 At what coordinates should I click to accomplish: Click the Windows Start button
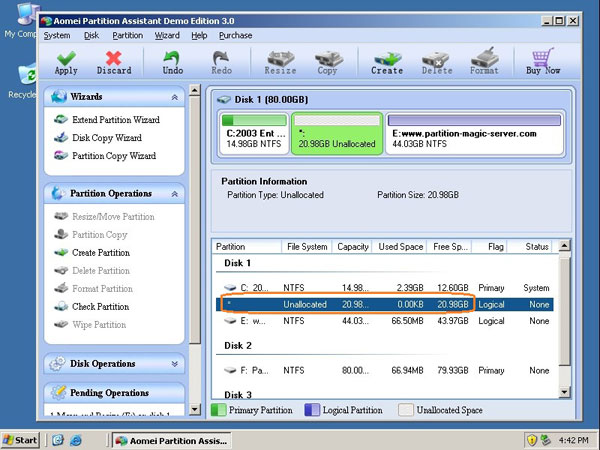[x=21, y=440]
